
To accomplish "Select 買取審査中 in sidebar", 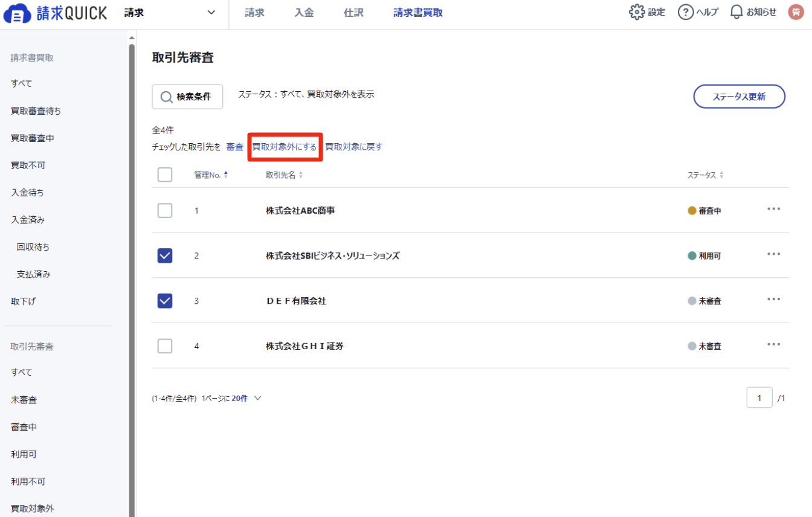I will tap(33, 138).
